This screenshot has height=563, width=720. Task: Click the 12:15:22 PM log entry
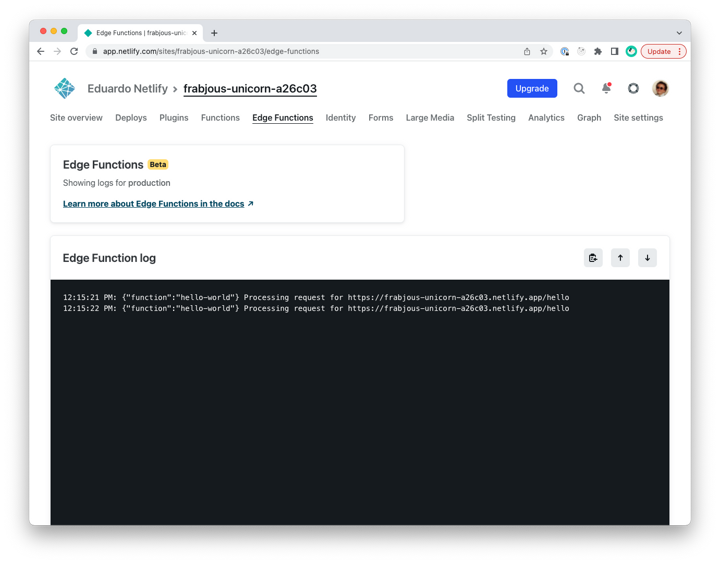pos(316,308)
